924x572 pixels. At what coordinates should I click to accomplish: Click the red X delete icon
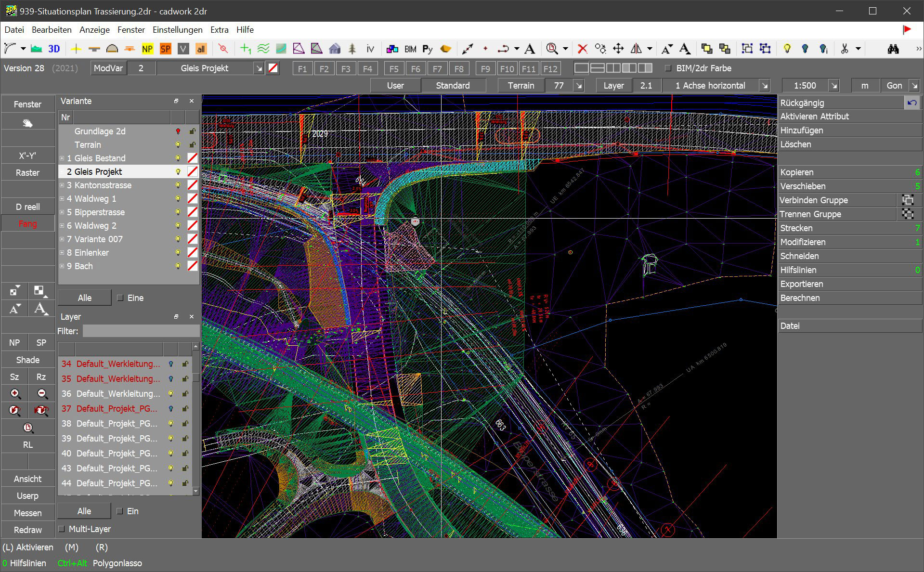pyautogui.click(x=582, y=49)
